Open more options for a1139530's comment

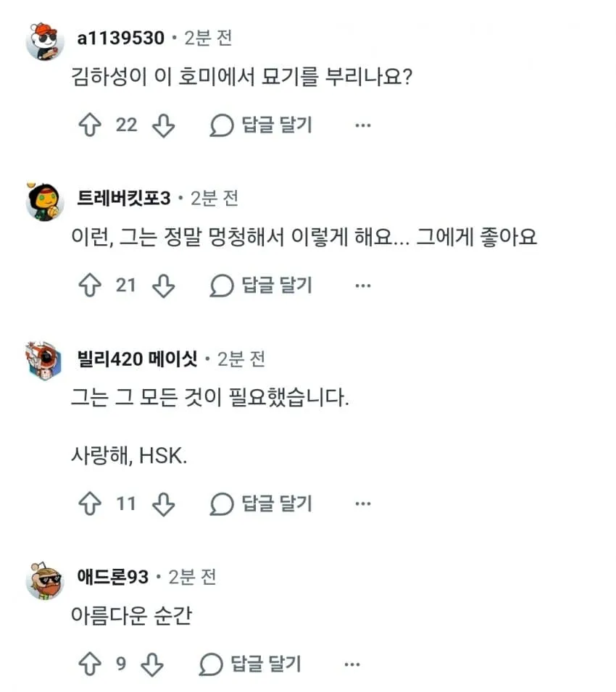(x=363, y=126)
